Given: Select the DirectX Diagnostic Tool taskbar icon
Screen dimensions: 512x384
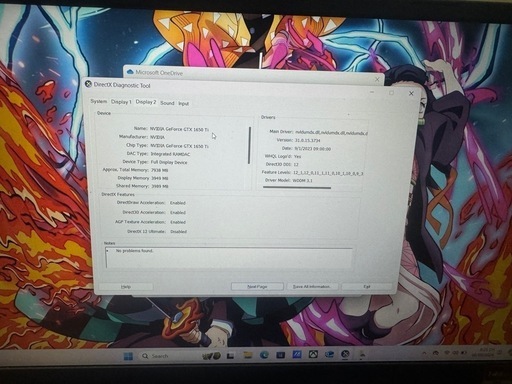Looking at the screenshot, I should point(345,354).
